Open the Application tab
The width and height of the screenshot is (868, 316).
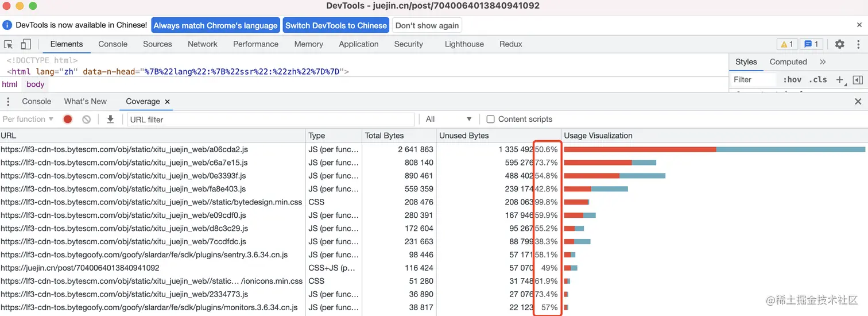(x=359, y=44)
